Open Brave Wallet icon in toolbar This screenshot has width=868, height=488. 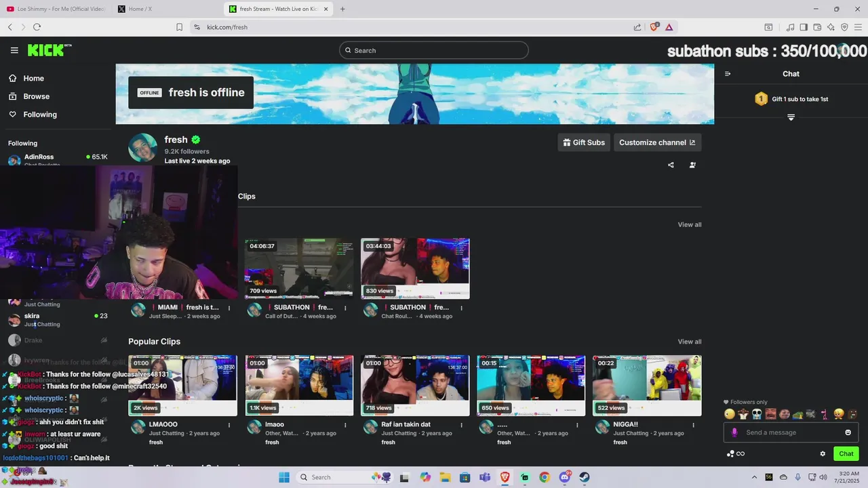point(817,27)
